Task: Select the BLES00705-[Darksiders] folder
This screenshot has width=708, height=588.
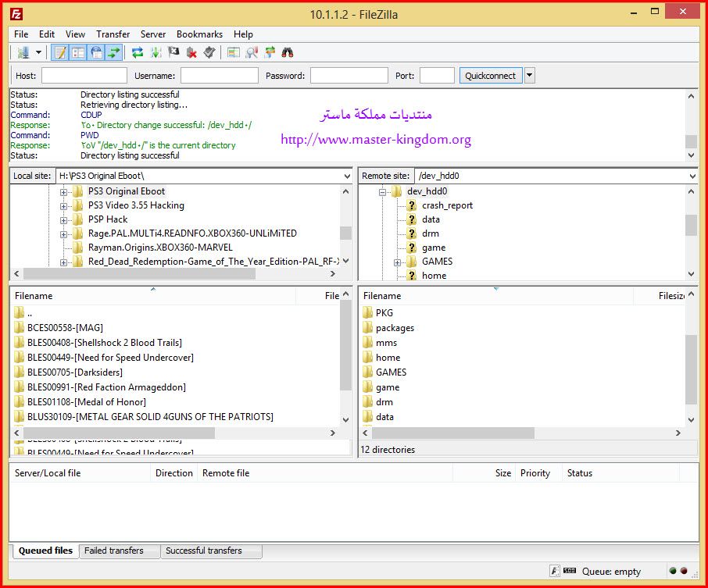Action: pyautogui.click(x=75, y=372)
